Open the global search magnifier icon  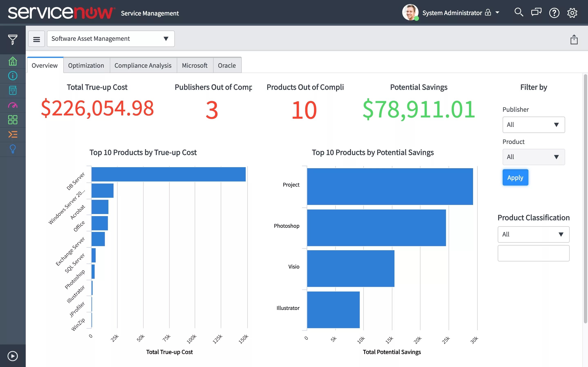[519, 12]
